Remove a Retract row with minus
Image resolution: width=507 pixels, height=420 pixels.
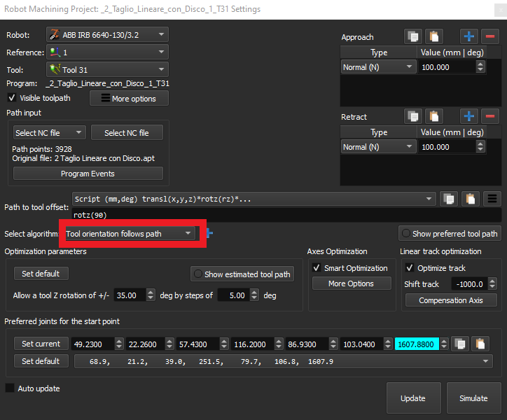click(x=490, y=117)
